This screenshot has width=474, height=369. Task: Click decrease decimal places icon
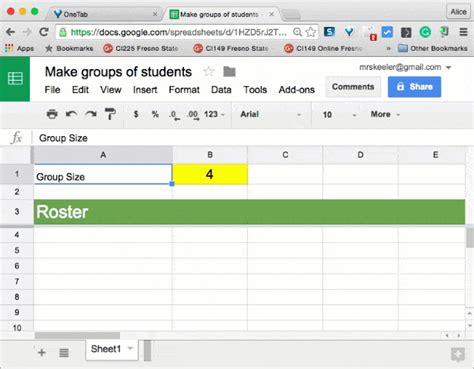tap(174, 115)
